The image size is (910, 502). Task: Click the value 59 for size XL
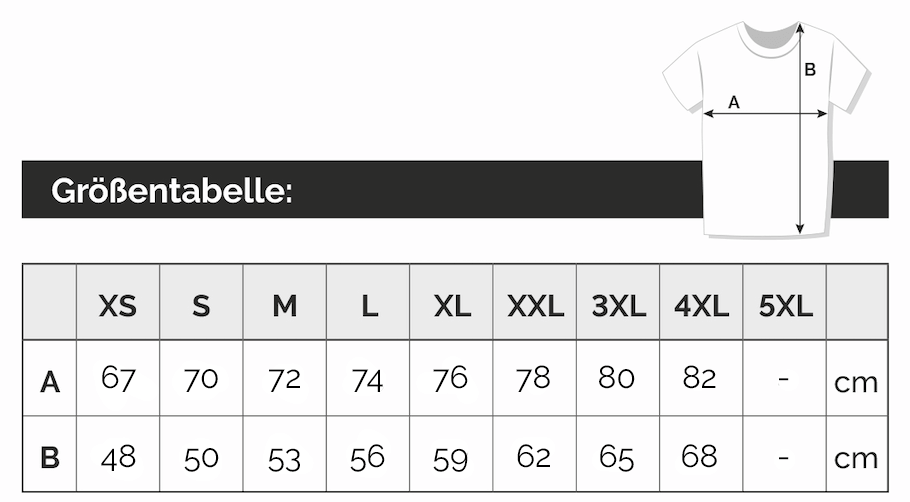click(451, 458)
